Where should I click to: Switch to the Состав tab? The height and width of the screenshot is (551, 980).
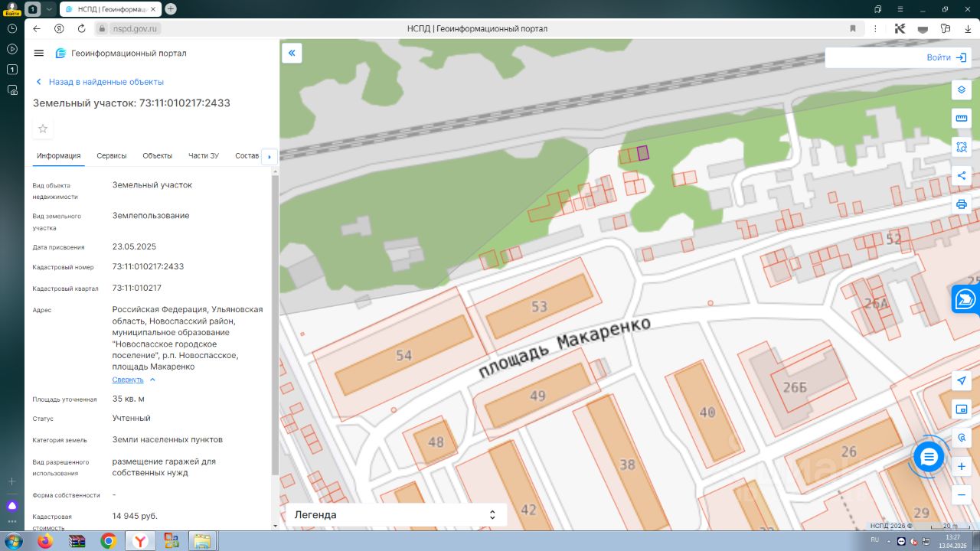[247, 156]
